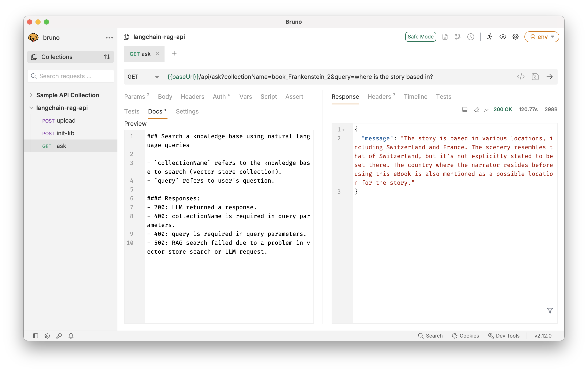
Task: Clear the response with the eraser icon
Action: (476, 109)
